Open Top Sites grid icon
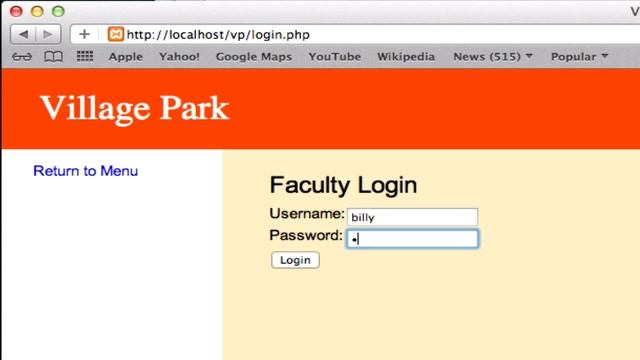640x360 pixels. pyautogui.click(x=85, y=56)
